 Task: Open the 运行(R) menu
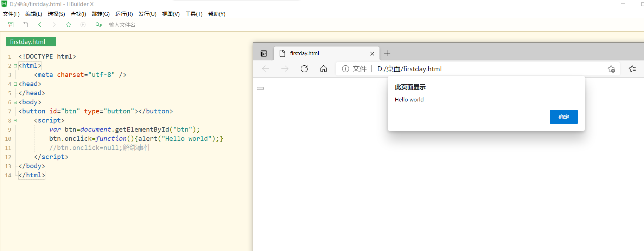click(124, 14)
